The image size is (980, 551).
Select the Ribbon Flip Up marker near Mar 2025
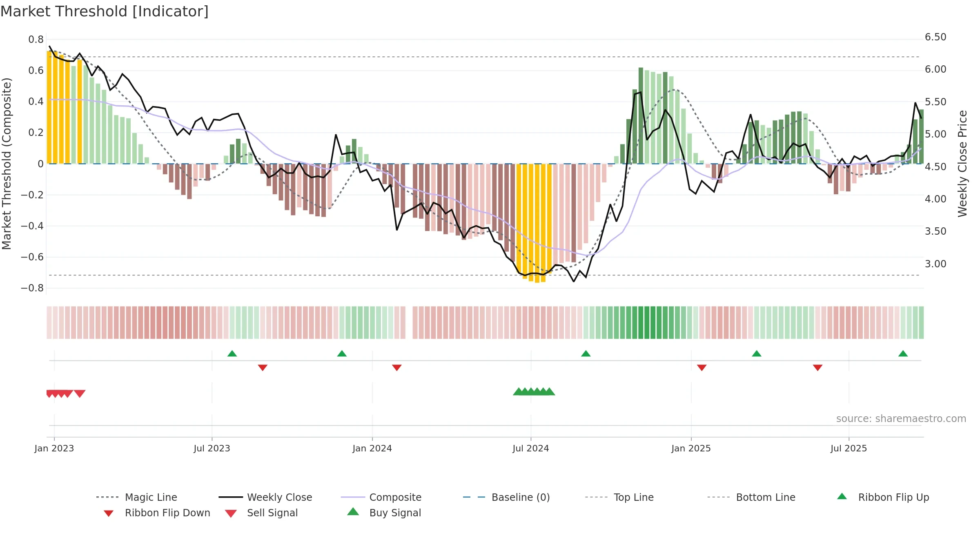[756, 353]
